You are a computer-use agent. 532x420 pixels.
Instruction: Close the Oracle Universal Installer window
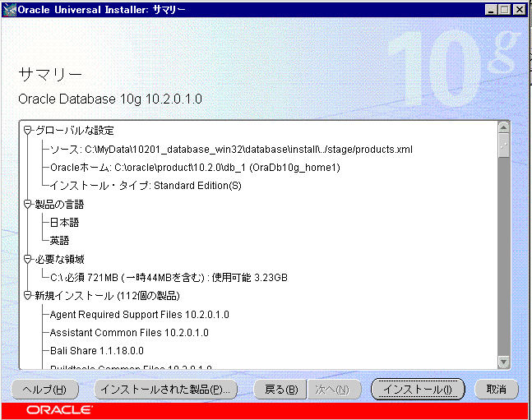(x=519, y=10)
